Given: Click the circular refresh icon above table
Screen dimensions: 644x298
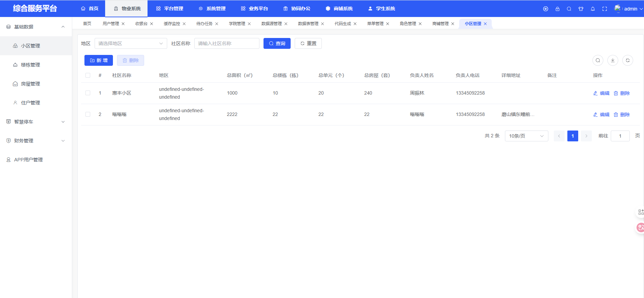Looking at the screenshot, I should tap(628, 60).
